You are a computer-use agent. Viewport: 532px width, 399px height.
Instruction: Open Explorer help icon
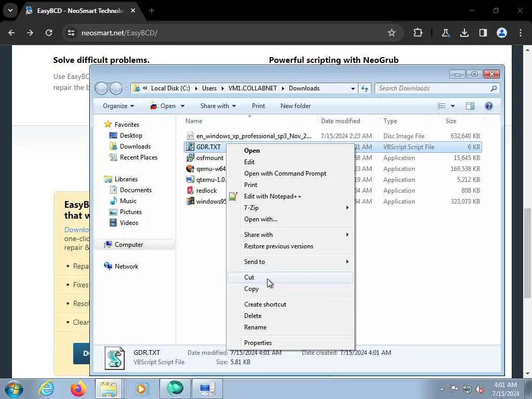tap(488, 106)
